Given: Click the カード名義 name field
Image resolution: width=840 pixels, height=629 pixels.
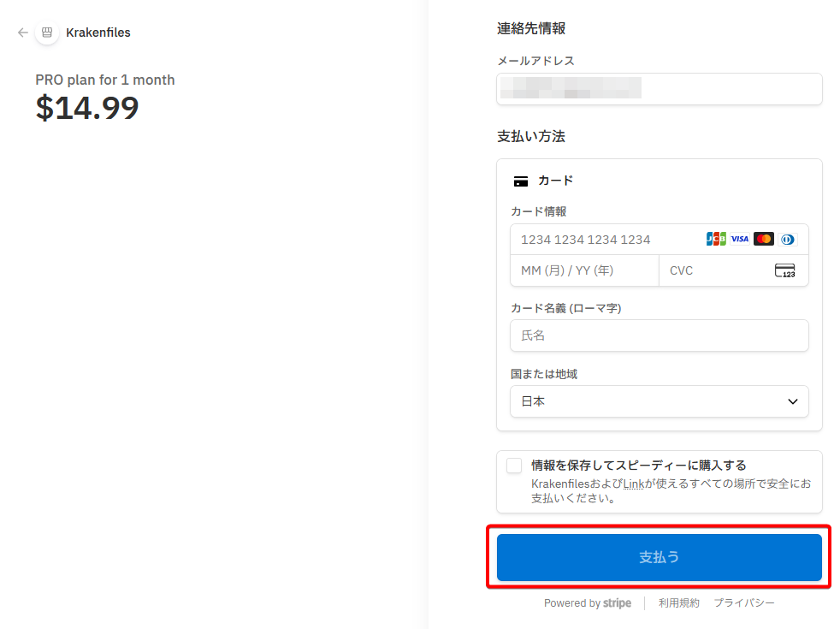Looking at the screenshot, I should pos(659,335).
